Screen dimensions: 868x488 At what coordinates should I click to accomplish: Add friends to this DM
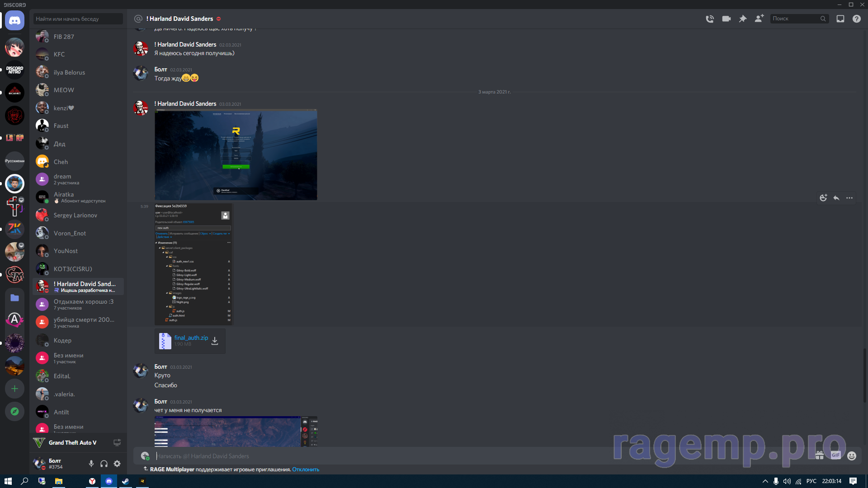[x=759, y=19]
